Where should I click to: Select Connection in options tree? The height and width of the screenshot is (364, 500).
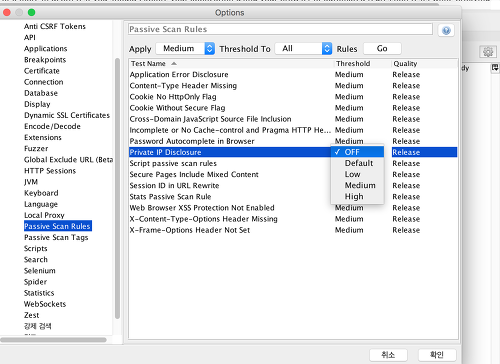[44, 82]
